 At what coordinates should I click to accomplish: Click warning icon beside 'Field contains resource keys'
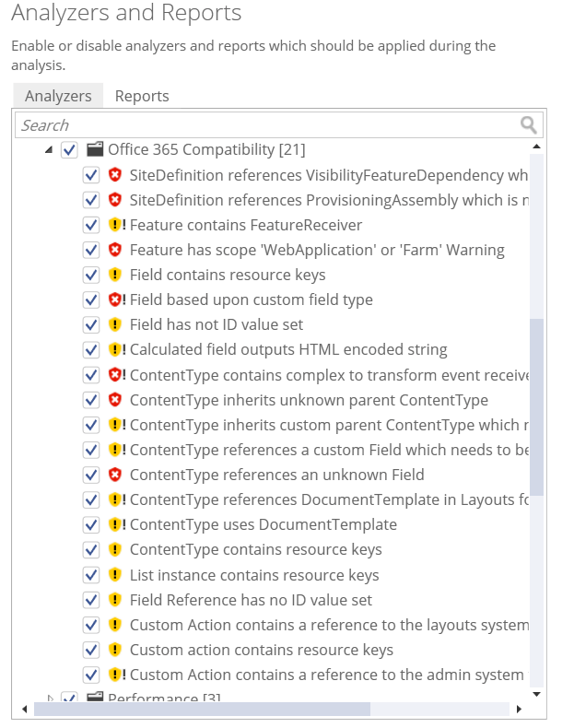pyautogui.click(x=114, y=275)
